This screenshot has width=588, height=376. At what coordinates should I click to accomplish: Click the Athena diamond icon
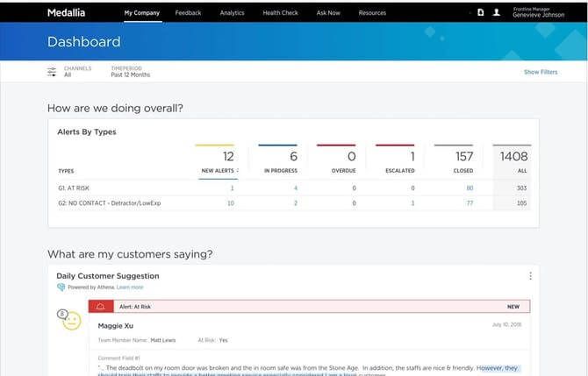pos(61,287)
